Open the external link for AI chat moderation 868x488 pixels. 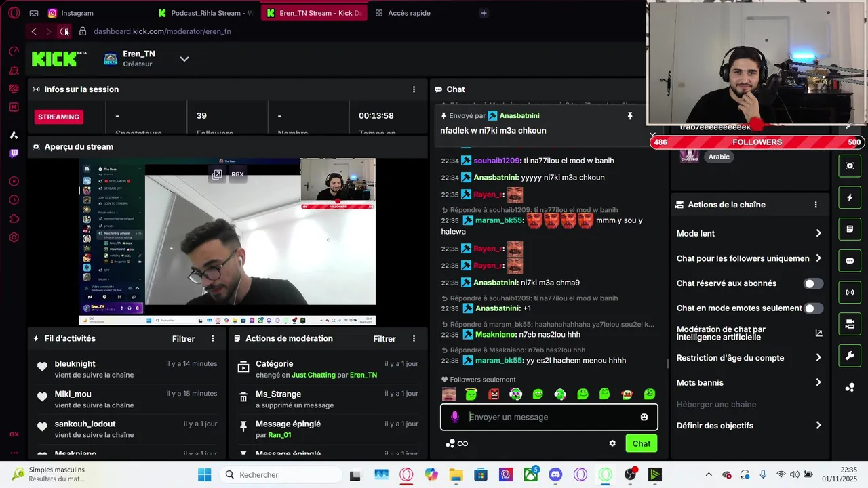[x=818, y=333]
